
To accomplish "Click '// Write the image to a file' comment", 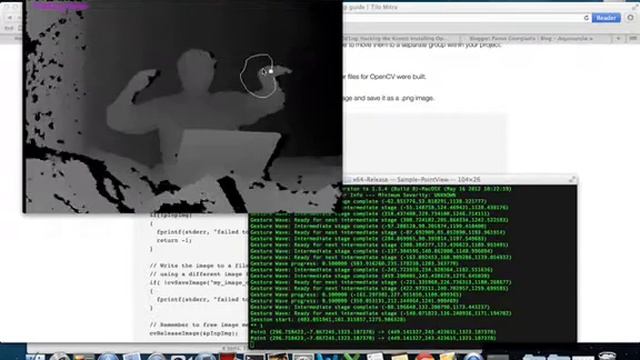I will coord(198,266).
